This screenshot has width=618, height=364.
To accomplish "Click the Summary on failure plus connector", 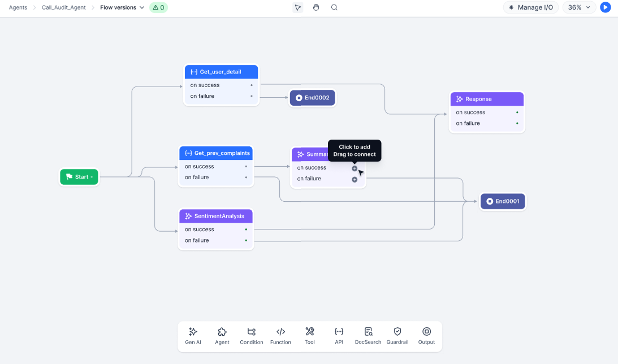I will [355, 180].
